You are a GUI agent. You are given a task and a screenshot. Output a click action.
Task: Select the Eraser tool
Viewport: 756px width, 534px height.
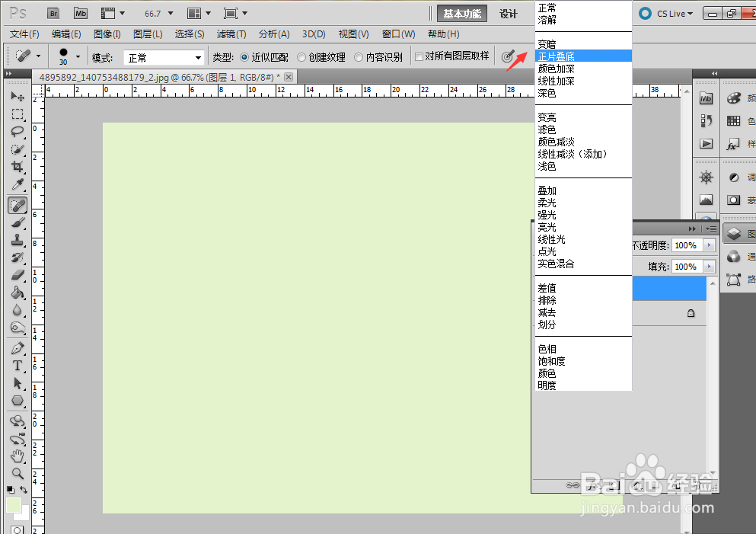(x=18, y=275)
